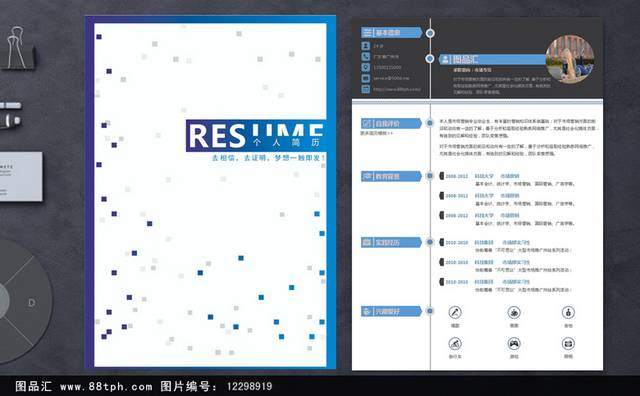This screenshot has height=396, width=640.
Task: Click the game controller hobby icon
Action: [x=514, y=344]
